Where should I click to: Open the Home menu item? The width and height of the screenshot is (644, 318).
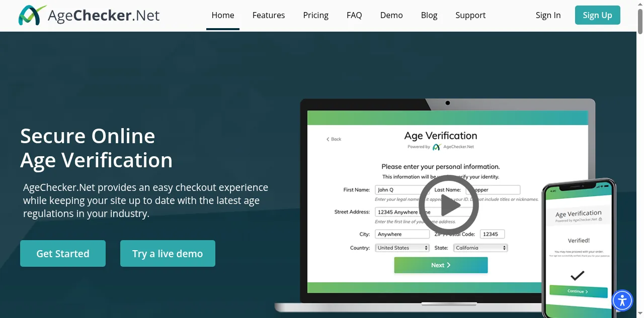223,15
